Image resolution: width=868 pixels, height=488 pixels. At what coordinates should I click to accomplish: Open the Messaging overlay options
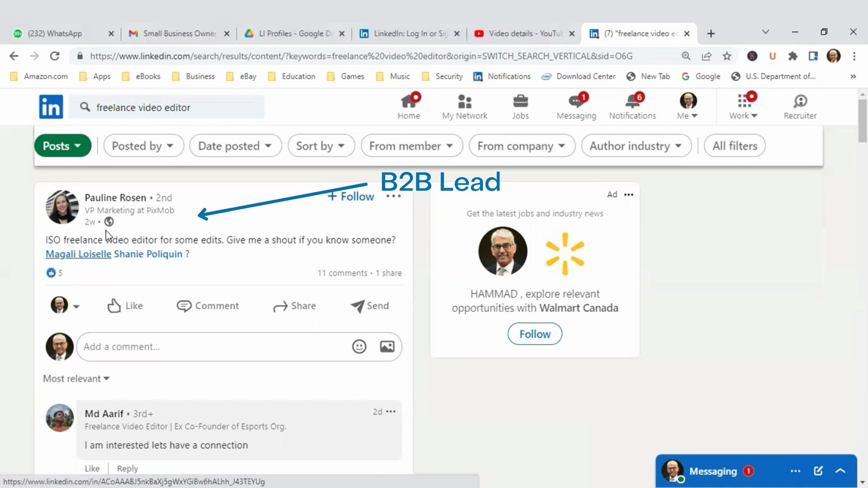click(x=795, y=471)
